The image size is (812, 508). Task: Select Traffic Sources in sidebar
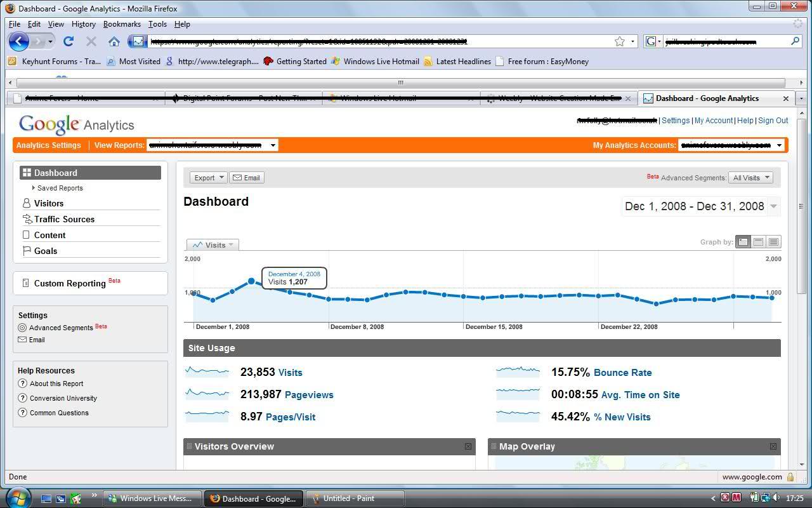coord(64,220)
